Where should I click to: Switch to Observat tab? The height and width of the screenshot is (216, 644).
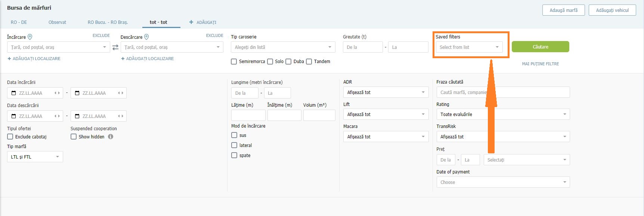click(x=57, y=22)
